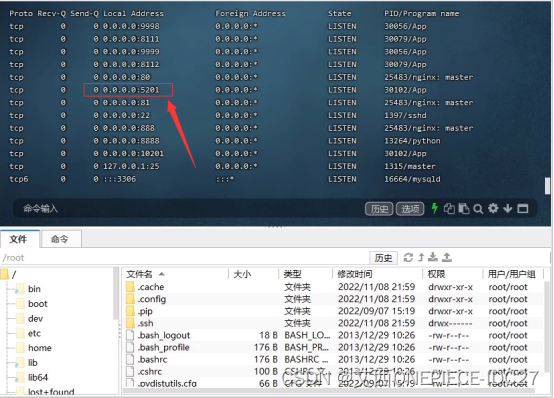Click the "Foreign Address" terminal header text

click(x=250, y=13)
